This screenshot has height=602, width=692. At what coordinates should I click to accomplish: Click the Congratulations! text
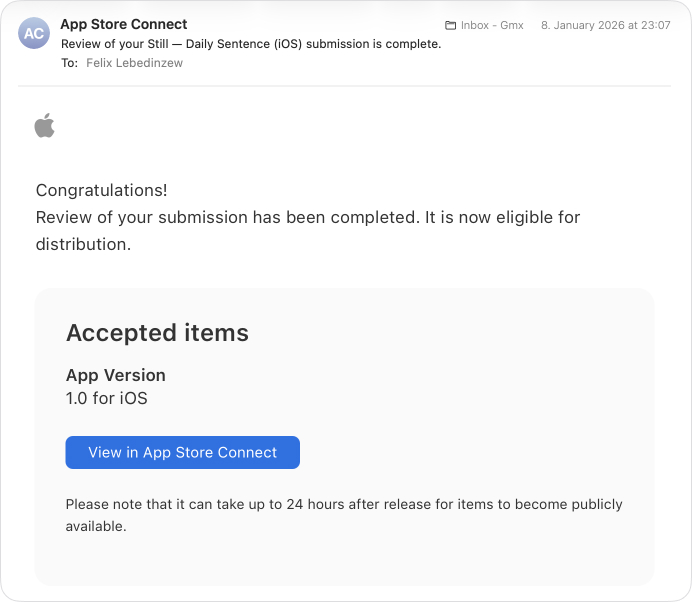(102, 190)
